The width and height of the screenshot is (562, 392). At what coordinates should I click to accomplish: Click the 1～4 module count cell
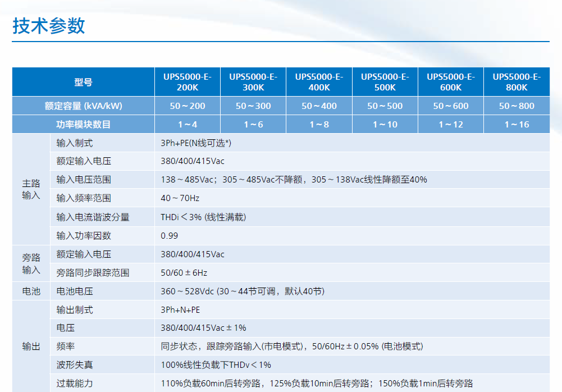click(188, 125)
